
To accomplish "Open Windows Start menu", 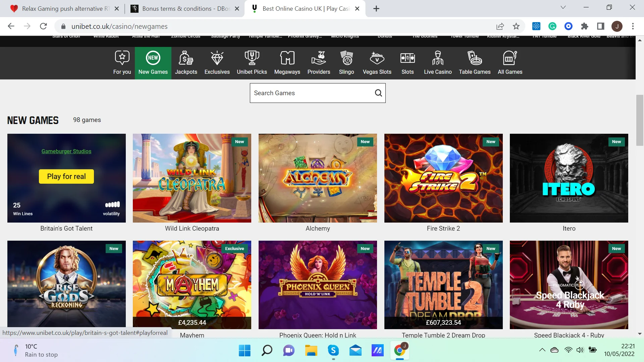I will coord(245,351).
